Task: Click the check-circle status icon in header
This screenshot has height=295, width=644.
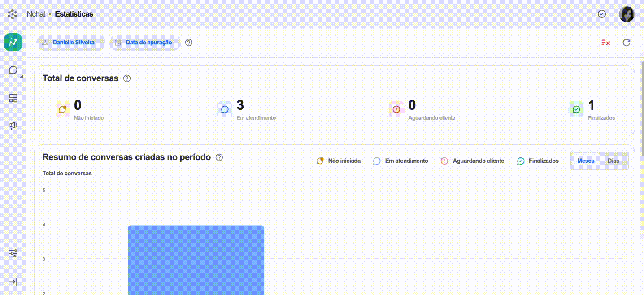Action: point(602,14)
